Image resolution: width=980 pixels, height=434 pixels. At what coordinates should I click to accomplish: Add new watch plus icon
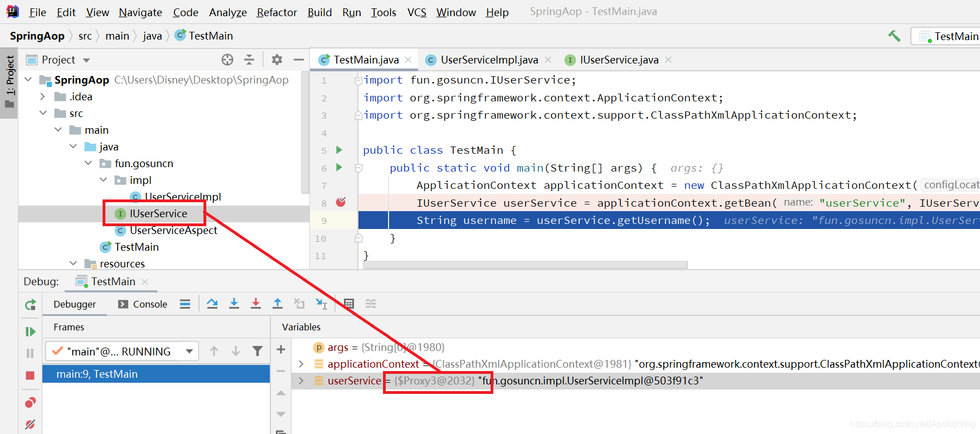281,349
